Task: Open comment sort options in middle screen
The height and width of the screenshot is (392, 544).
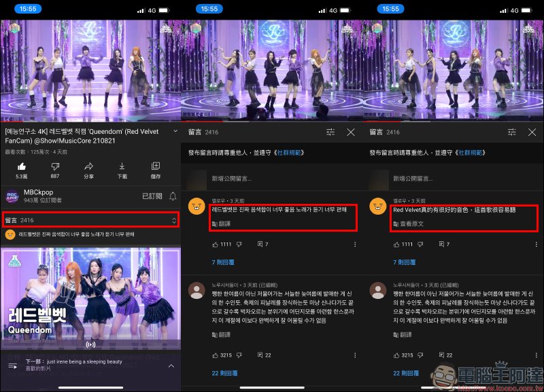Action: (330, 132)
